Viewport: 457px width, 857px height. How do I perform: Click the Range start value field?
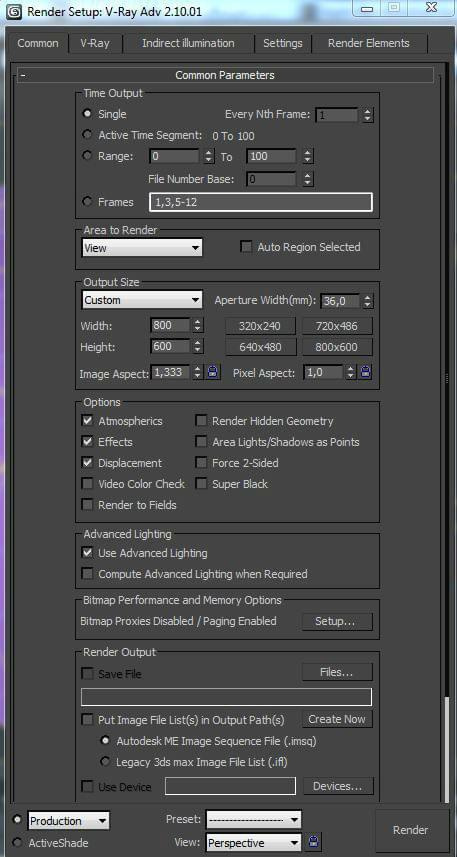tap(174, 156)
